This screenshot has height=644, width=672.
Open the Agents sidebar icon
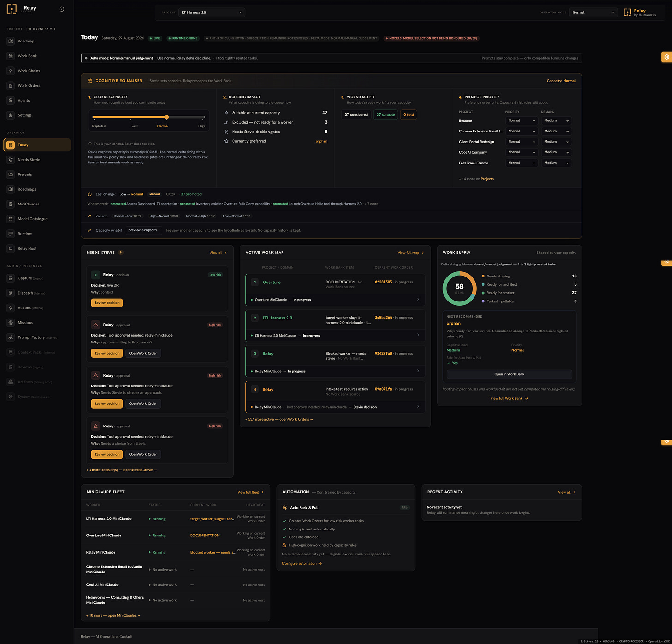click(11, 100)
